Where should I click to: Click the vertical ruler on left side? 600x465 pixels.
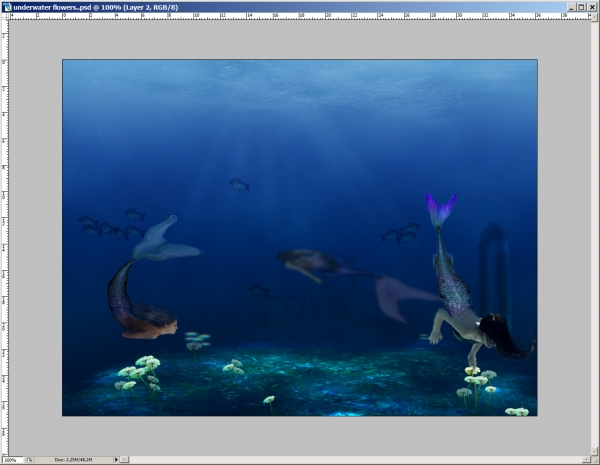click(x=5, y=237)
